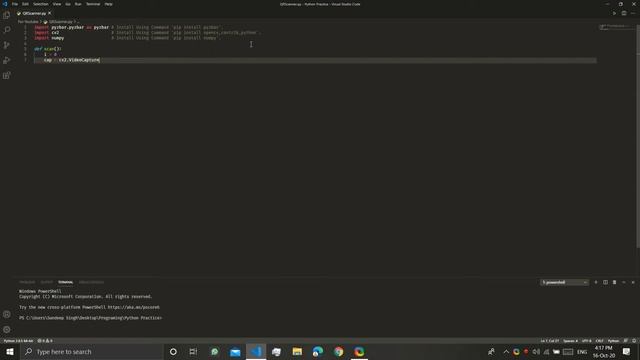Open the Source Control view
This screenshot has width=640, height=360.
click(7, 45)
